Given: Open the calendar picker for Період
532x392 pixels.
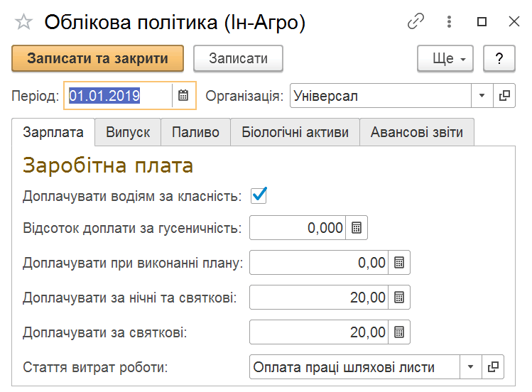Looking at the screenshot, I should click(183, 95).
